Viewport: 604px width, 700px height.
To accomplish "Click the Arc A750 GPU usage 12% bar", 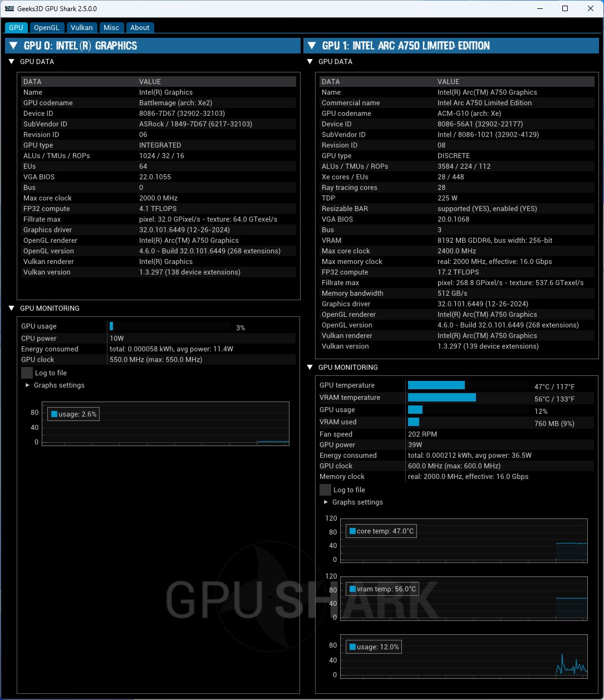I will tap(468, 410).
